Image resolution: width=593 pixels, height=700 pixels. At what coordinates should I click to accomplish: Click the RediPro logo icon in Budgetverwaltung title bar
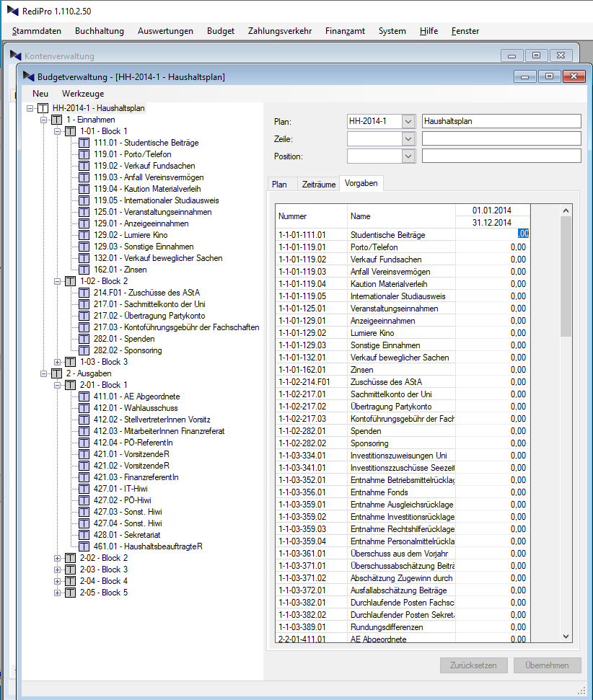(29, 76)
